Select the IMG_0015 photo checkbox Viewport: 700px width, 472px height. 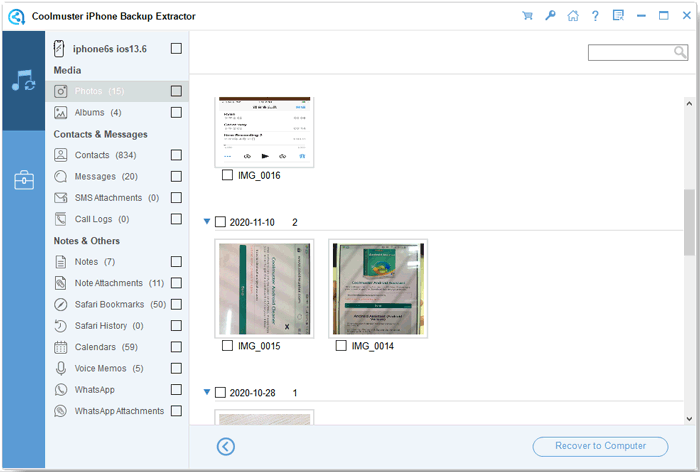pos(227,346)
